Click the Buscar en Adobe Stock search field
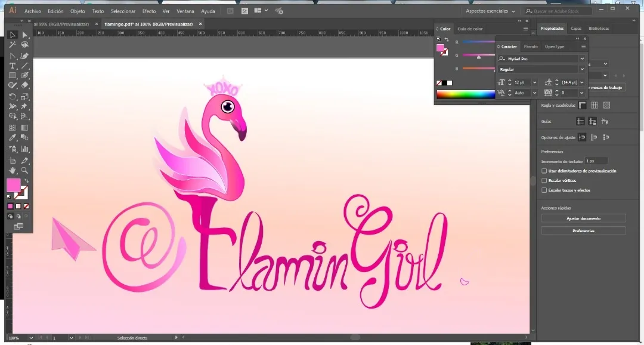This screenshot has height=345, width=644. tap(559, 11)
